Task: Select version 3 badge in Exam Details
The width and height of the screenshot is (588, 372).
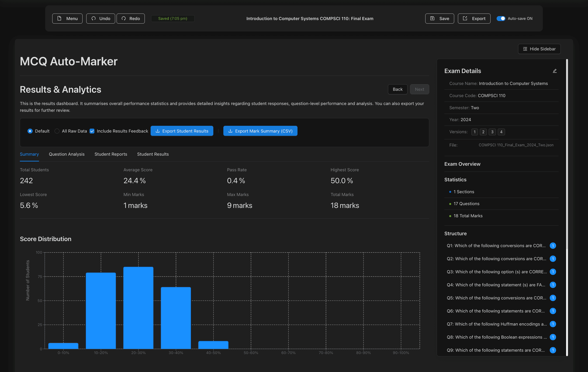Action: click(492, 132)
